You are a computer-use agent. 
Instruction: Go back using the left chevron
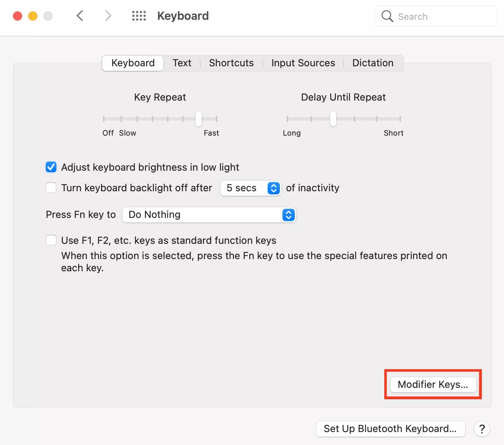80,16
